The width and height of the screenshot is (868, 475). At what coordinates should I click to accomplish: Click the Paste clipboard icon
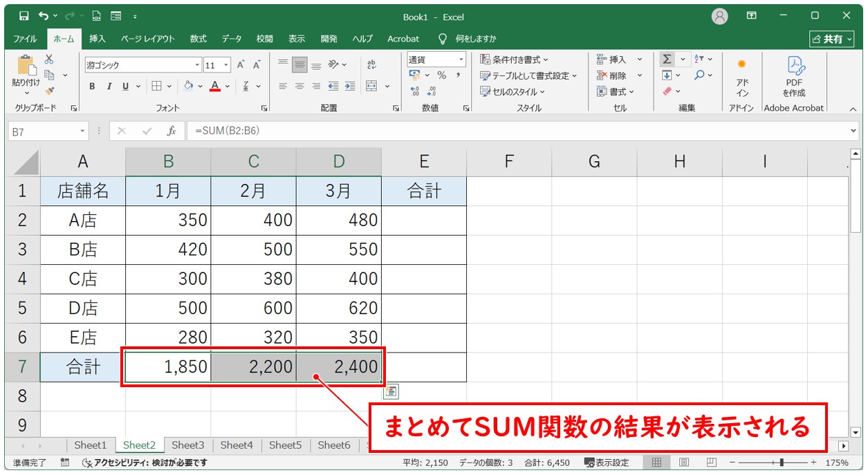tap(26, 66)
